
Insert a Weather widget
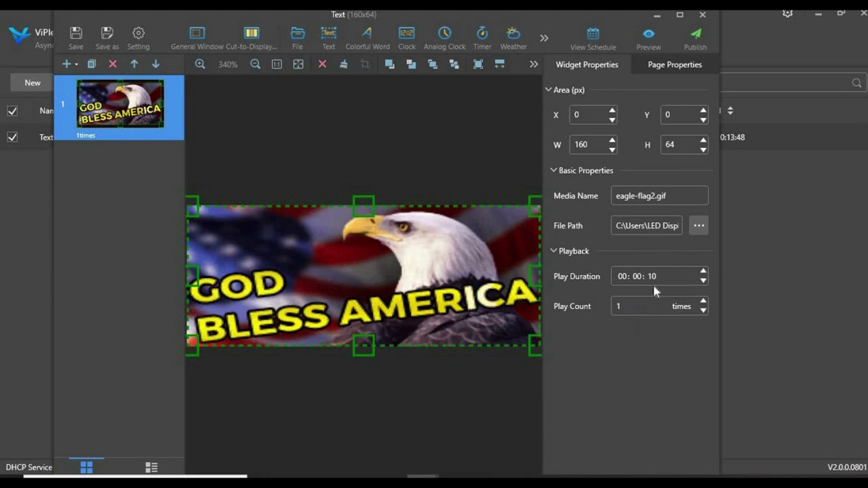tap(513, 38)
